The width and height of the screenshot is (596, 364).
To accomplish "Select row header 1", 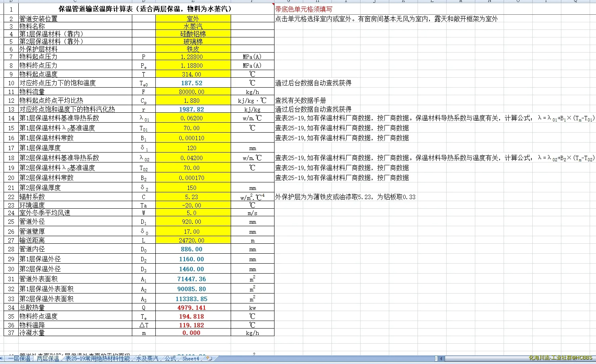I will [11, 9].
